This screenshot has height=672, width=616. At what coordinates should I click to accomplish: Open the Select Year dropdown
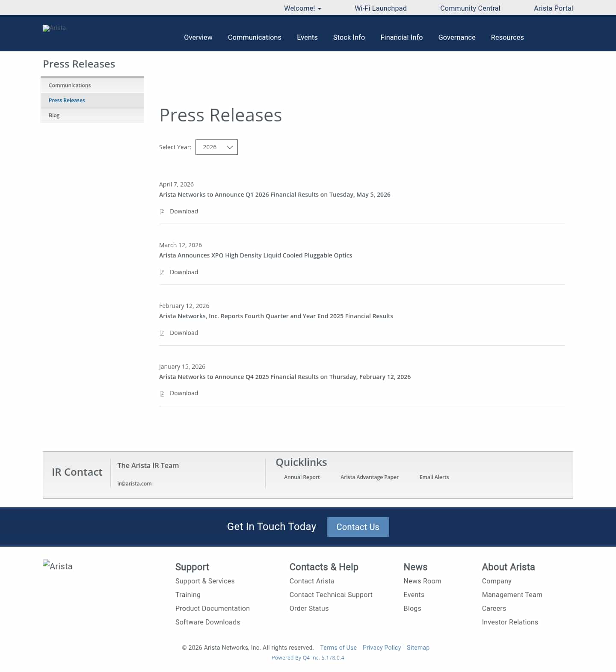216,147
